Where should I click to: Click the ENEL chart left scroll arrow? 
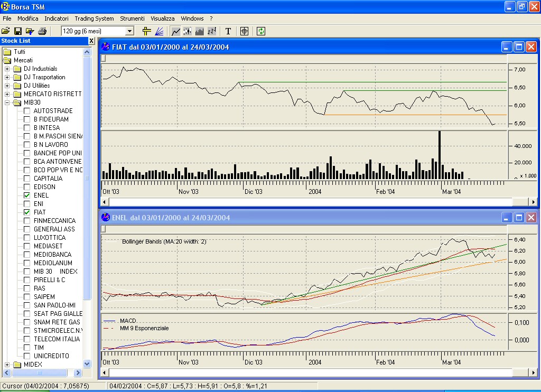(x=104, y=372)
